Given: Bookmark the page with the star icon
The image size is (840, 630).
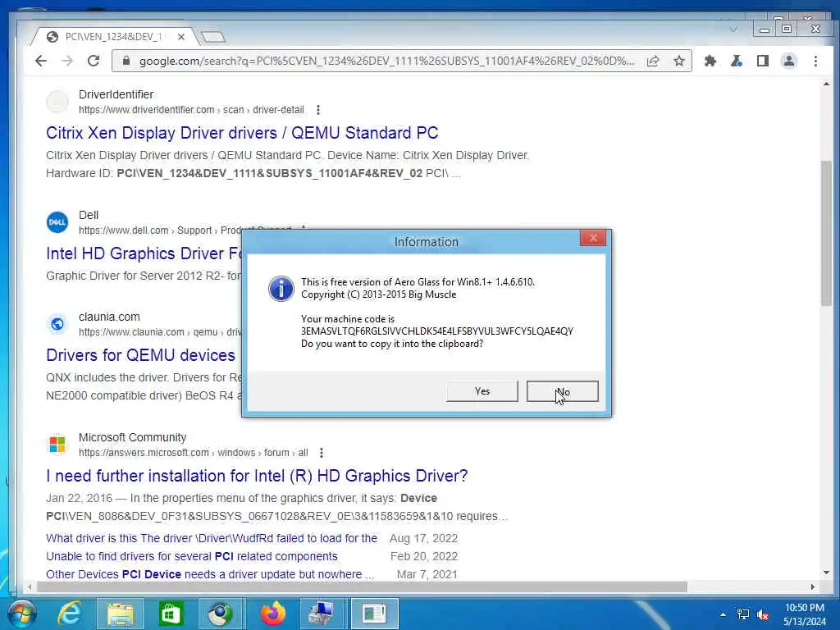Looking at the screenshot, I should click(x=679, y=61).
